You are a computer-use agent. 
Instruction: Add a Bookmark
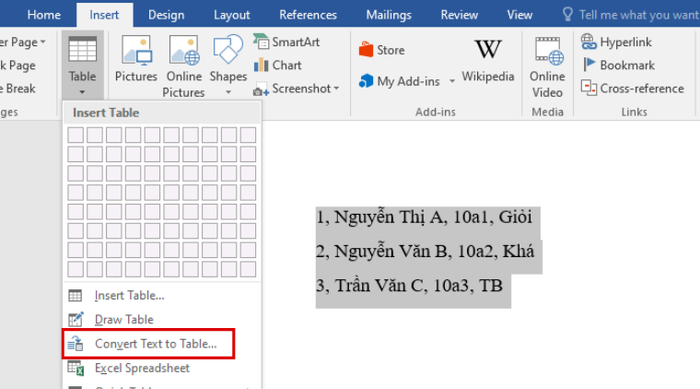coord(618,65)
